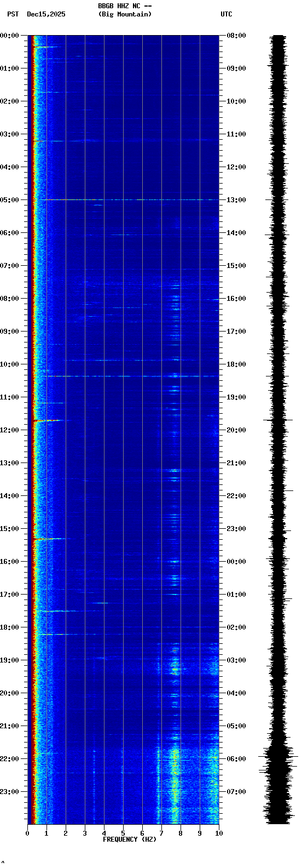Click the "Dec15,2025" date label

(x=46, y=14)
